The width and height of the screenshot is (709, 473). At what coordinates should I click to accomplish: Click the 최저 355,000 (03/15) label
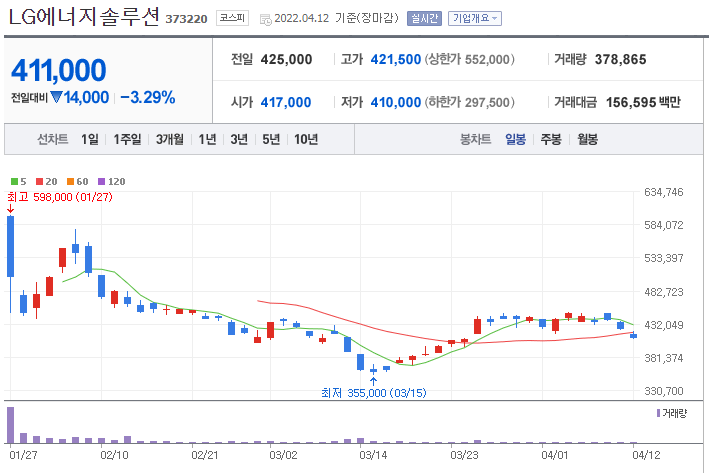[x=373, y=393]
